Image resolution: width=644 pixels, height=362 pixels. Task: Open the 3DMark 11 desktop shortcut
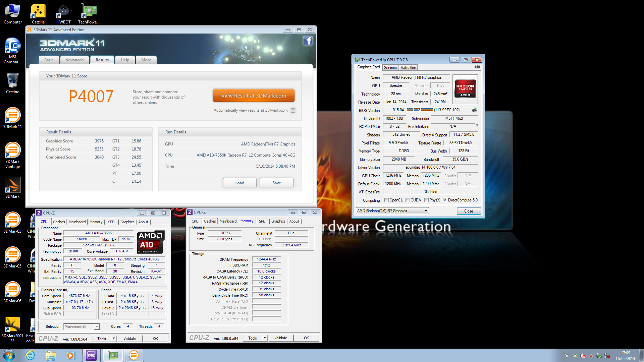point(12,118)
